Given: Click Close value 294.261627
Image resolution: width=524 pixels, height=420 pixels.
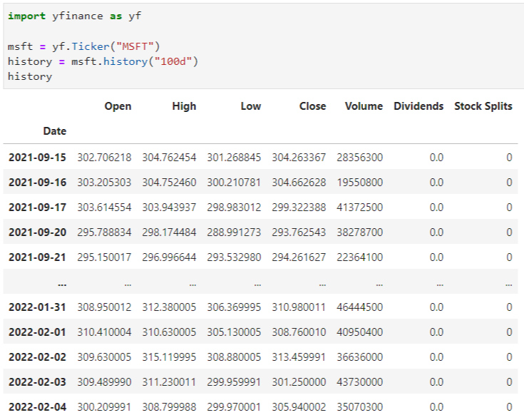Looking at the screenshot, I should [x=299, y=257].
